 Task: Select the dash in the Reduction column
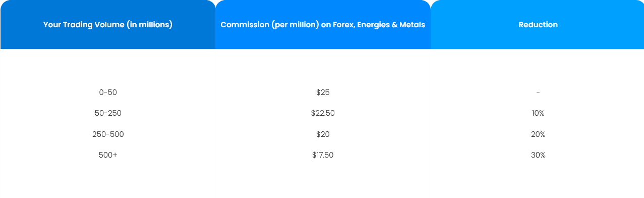click(538, 92)
